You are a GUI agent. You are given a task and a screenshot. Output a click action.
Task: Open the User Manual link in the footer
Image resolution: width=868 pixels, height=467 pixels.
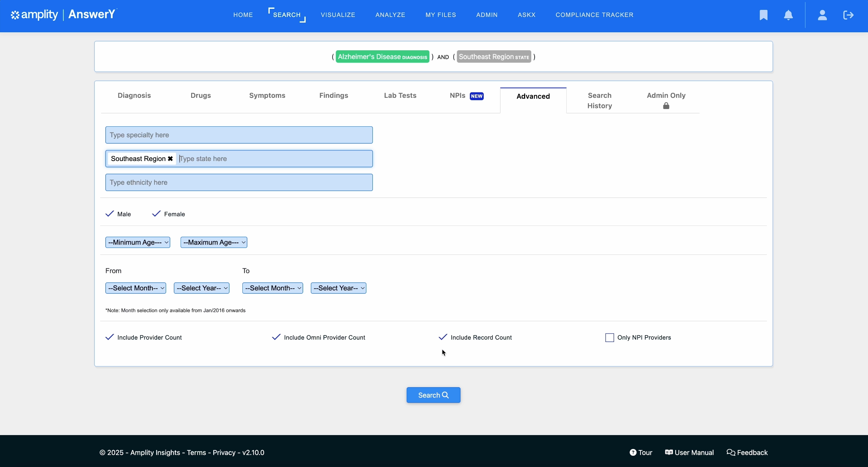[689, 452]
